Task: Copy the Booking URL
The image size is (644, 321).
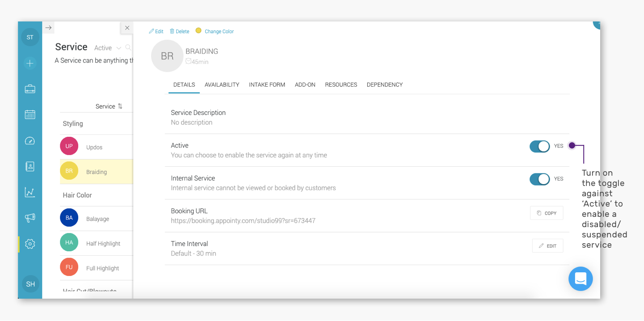Action: tap(547, 213)
